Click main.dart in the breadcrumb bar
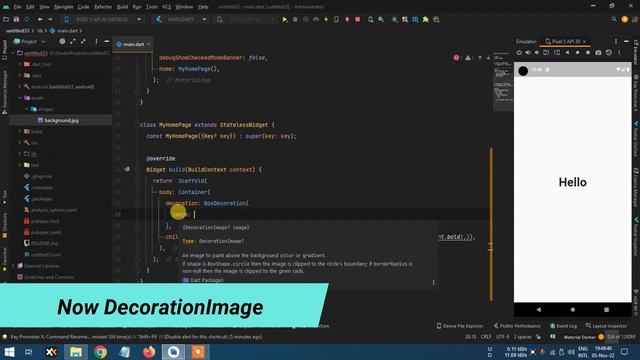 tap(67, 31)
